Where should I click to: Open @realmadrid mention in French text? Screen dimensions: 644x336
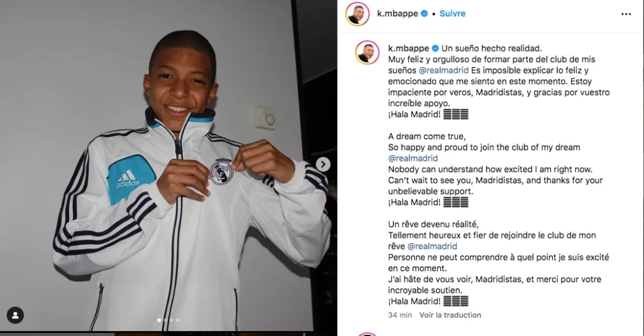[x=432, y=246]
